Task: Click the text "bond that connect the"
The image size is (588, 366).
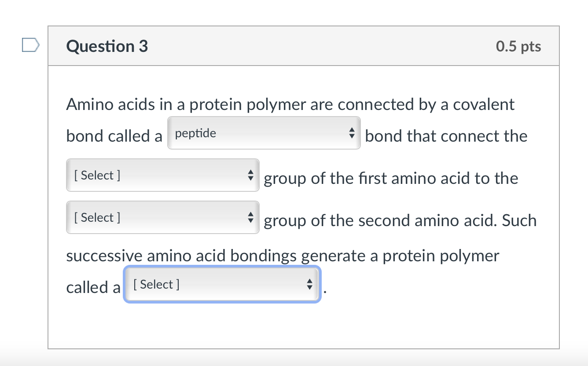Action: point(446,136)
